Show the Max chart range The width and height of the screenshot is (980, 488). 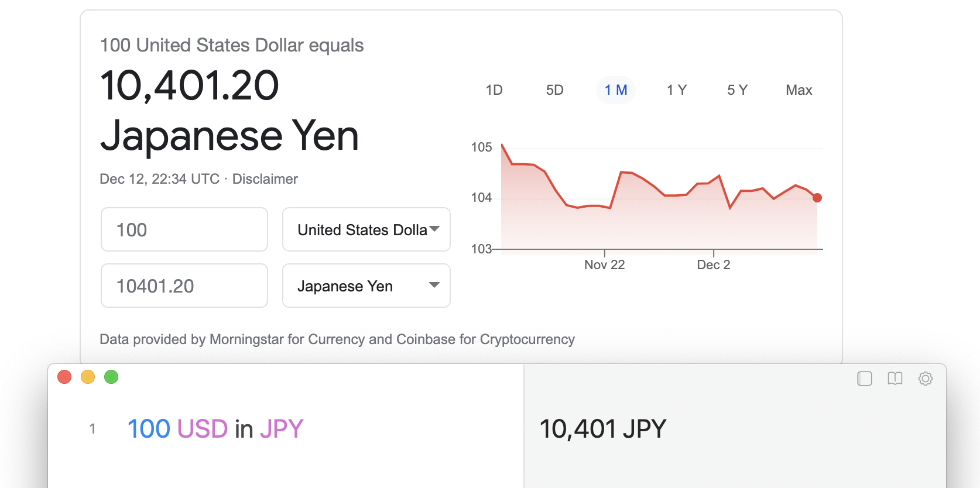(x=799, y=90)
